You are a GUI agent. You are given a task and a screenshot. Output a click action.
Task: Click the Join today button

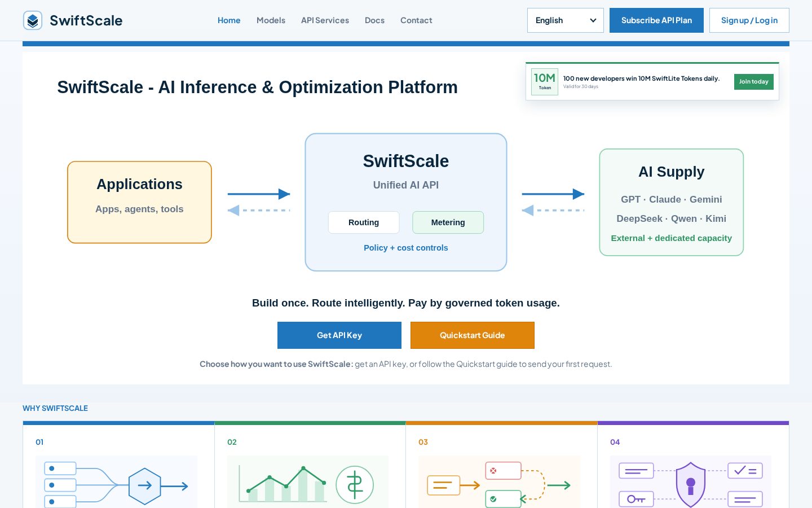(754, 82)
